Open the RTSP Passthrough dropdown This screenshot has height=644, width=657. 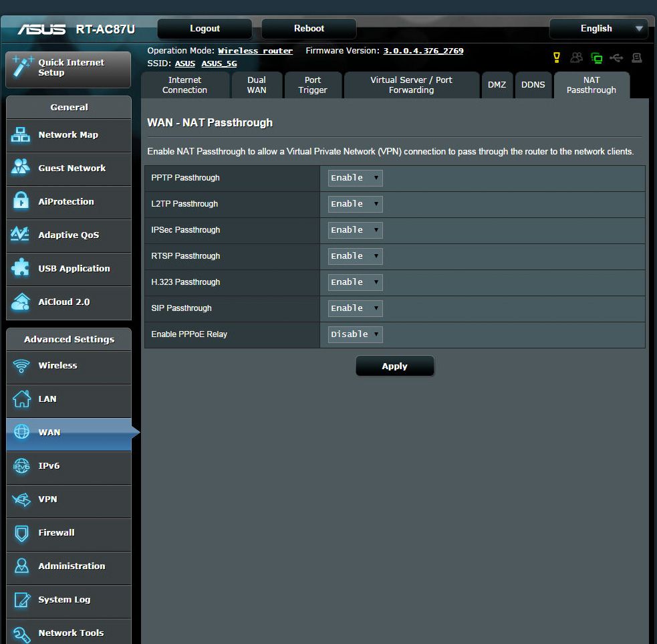click(355, 255)
